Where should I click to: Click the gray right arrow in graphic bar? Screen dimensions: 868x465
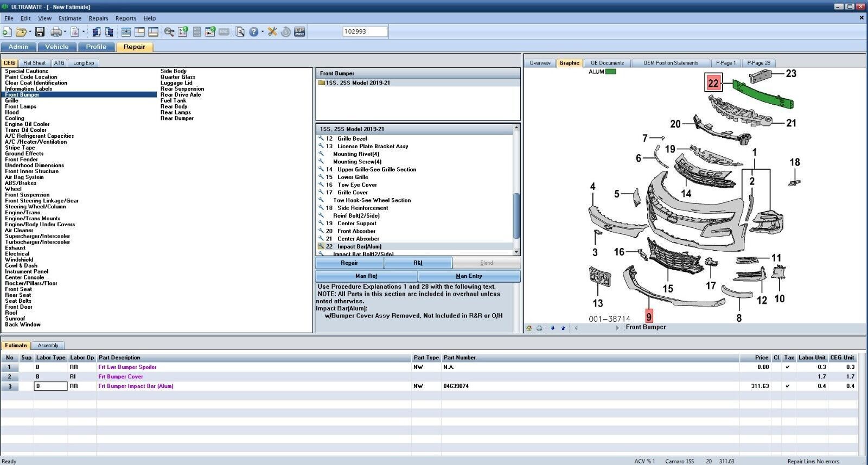pyautogui.click(x=617, y=328)
